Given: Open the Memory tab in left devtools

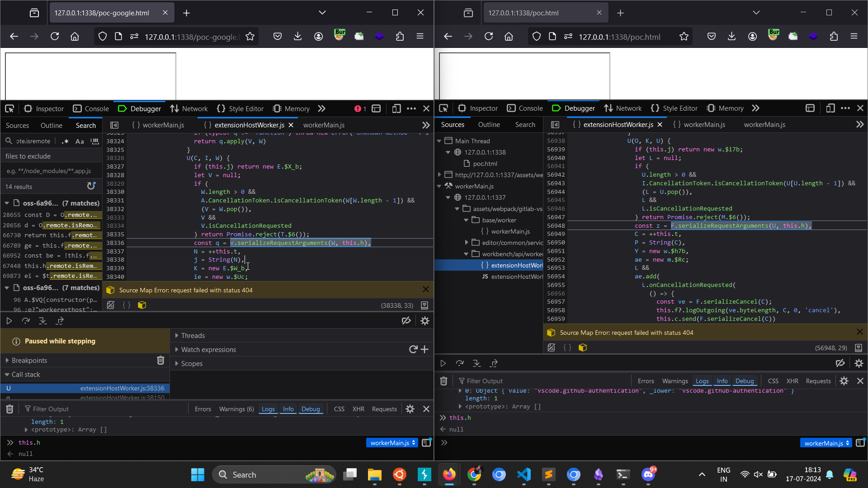Looking at the screenshot, I should click(x=291, y=108).
